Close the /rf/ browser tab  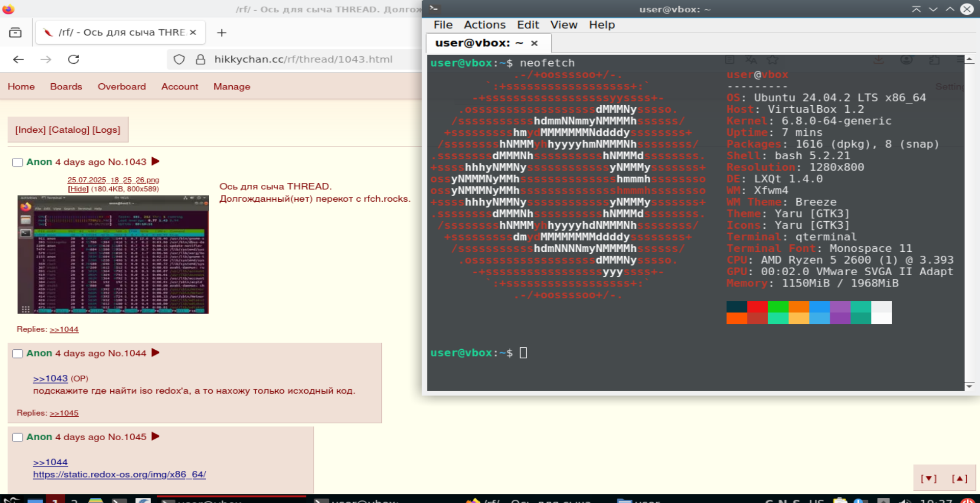(193, 32)
